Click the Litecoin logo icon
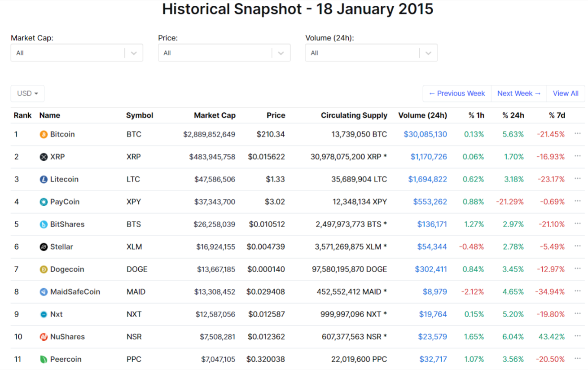Viewport: 588px width, 370px height. 44,179
